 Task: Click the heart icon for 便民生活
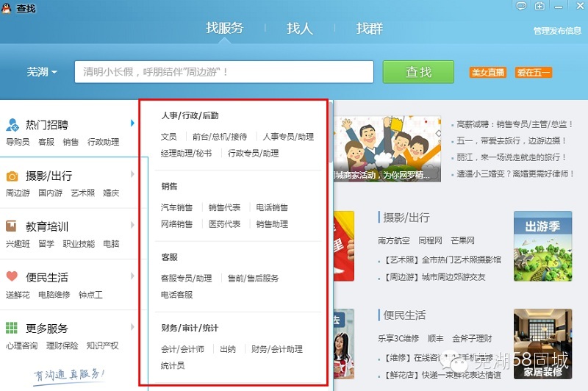[x=12, y=277]
